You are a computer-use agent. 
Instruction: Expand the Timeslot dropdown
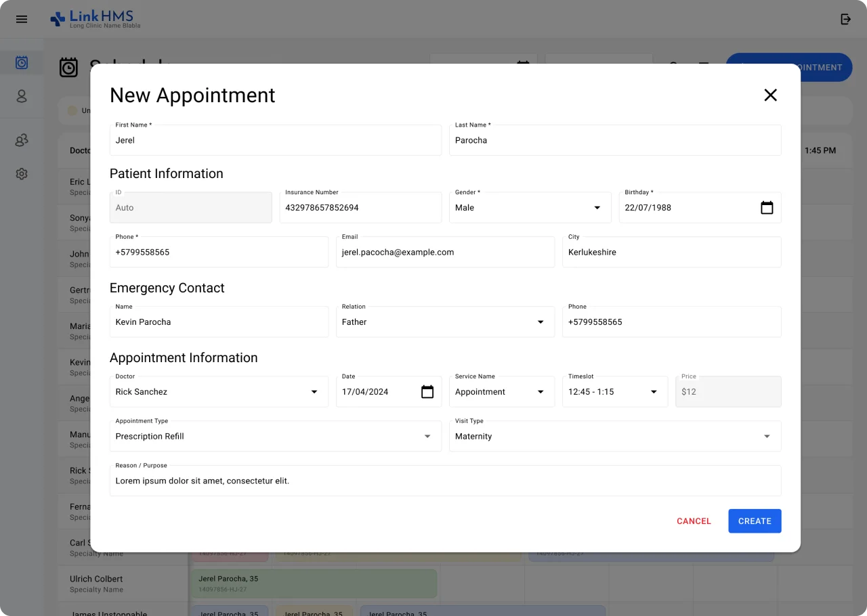615,392
